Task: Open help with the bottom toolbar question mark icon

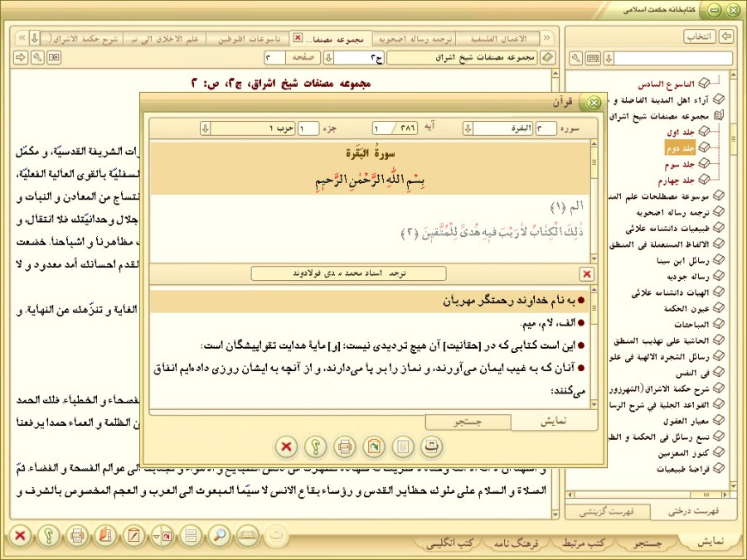Action: coord(49,536)
